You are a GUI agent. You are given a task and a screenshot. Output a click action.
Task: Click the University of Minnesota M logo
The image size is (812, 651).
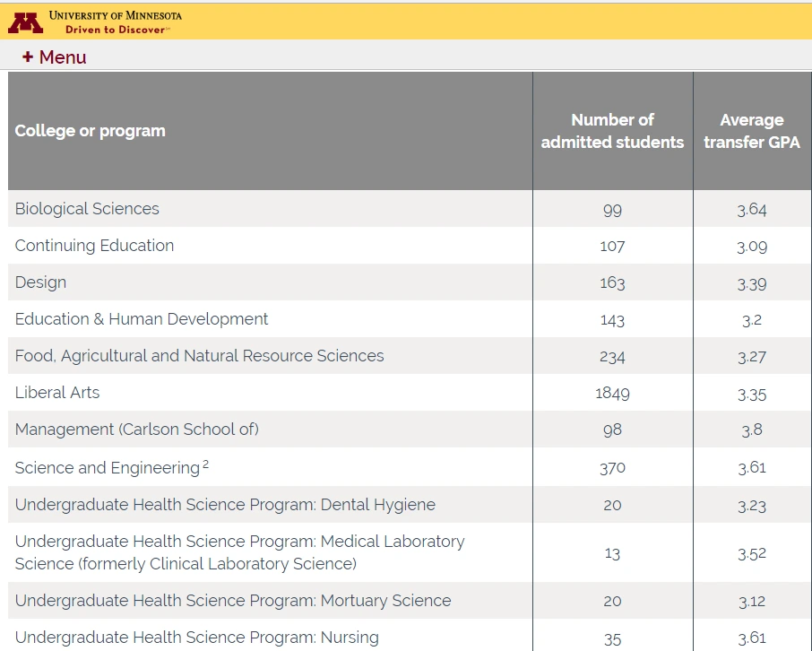(25, 22)
